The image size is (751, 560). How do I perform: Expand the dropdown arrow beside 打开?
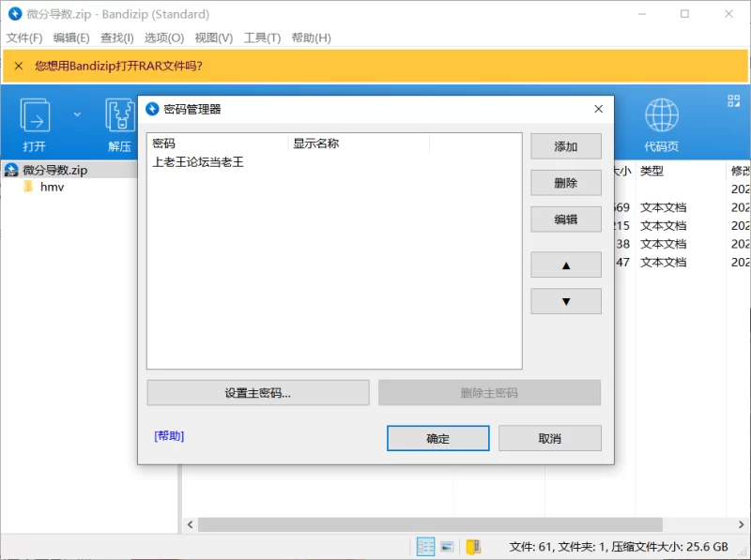[77, 114]
